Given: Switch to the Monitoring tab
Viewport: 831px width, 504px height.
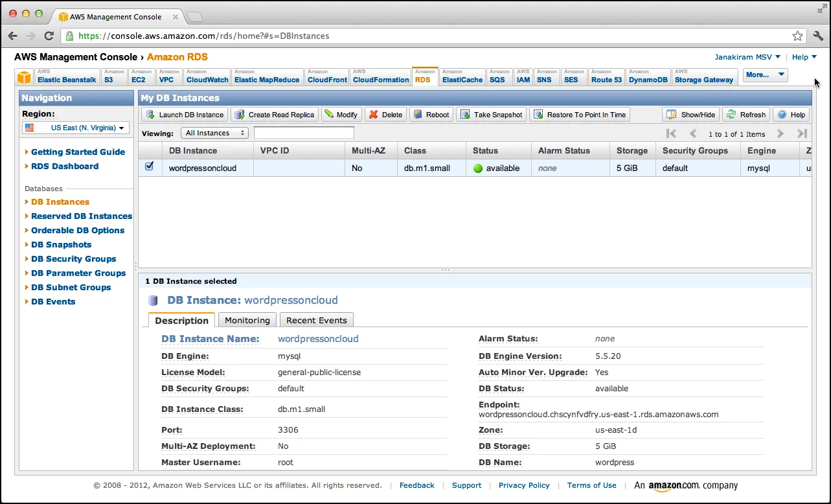Looking at the screenshot, I should [247, 320].
